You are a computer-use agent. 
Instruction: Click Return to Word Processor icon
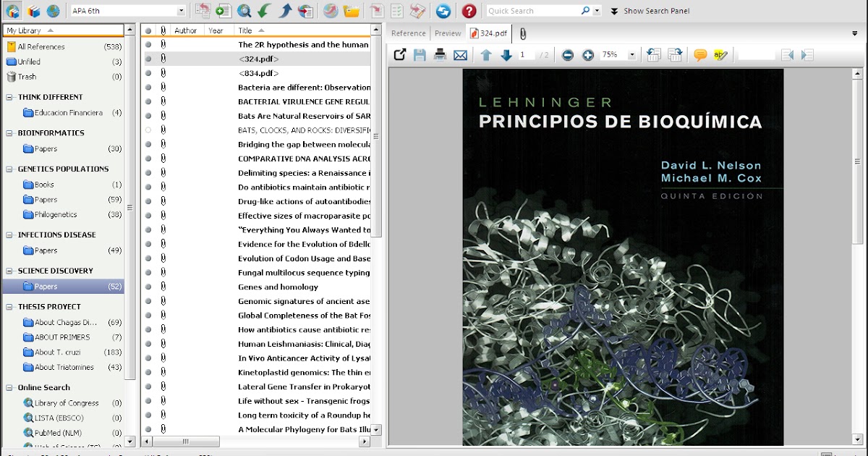point(417,11)
